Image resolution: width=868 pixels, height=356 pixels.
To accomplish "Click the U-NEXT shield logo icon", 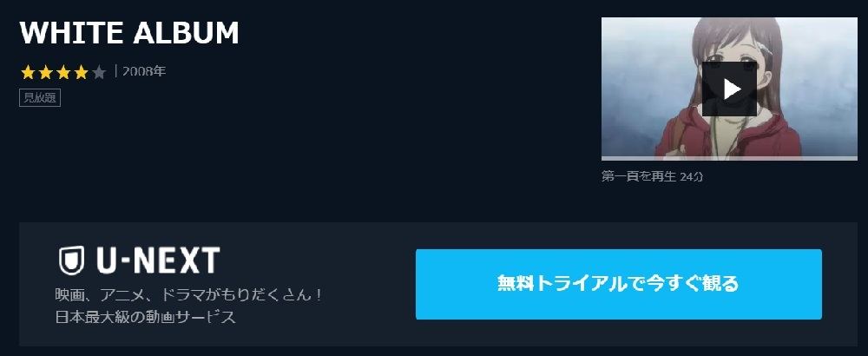I will pos(71,260).
